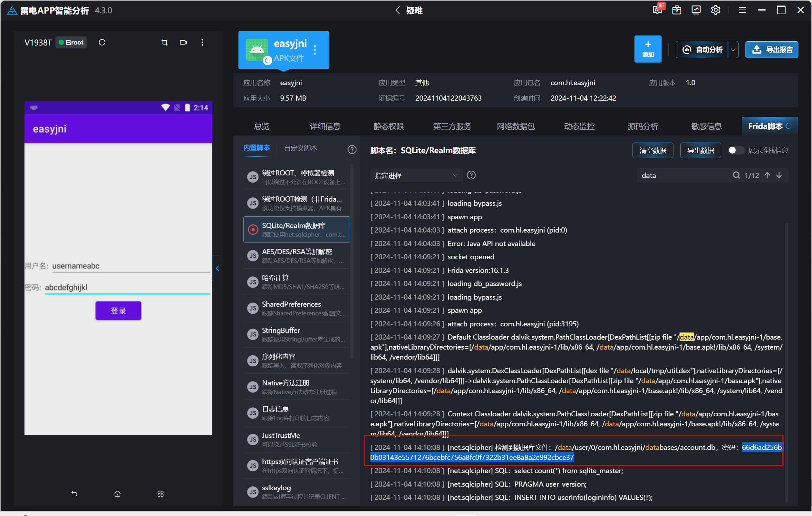Click the 导出报告 button
This screenshot has height=516, width=812.
coord(771,50)
